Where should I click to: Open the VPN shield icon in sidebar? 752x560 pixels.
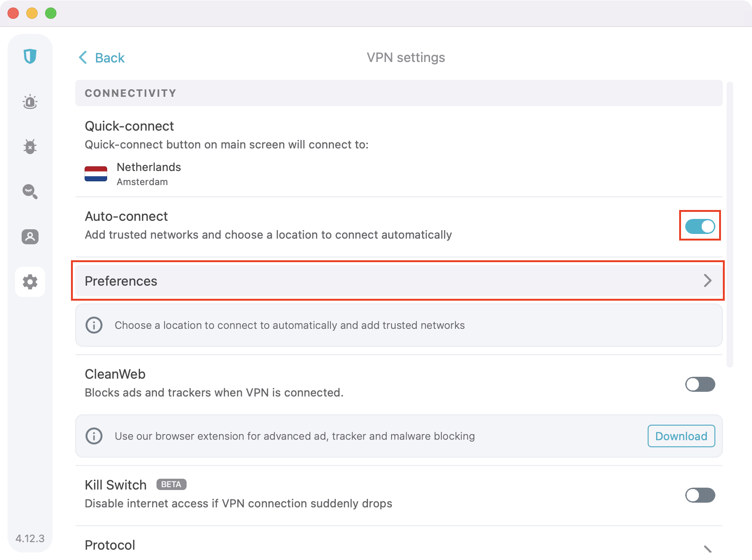30,56
